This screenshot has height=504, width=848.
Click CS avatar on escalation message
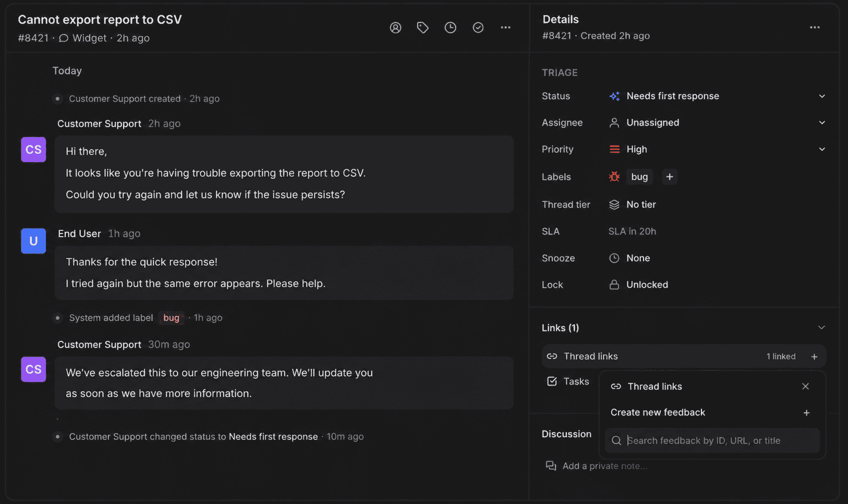pos(33,370)
